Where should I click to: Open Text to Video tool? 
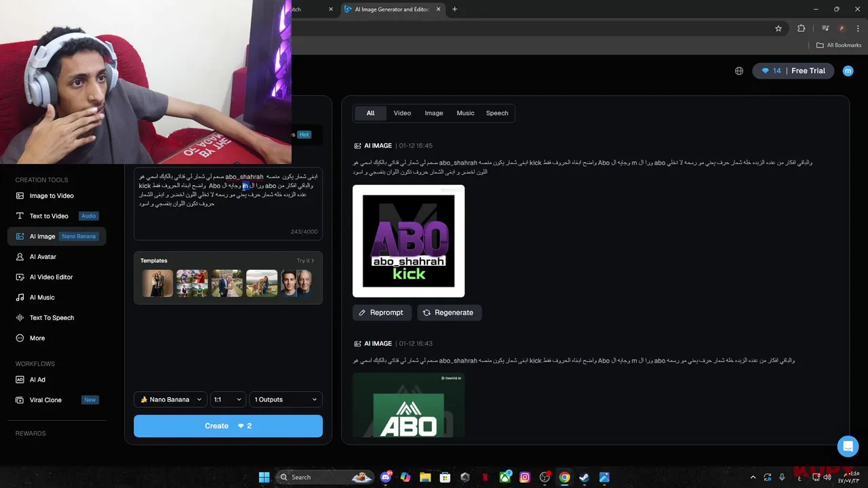(57, 216)
